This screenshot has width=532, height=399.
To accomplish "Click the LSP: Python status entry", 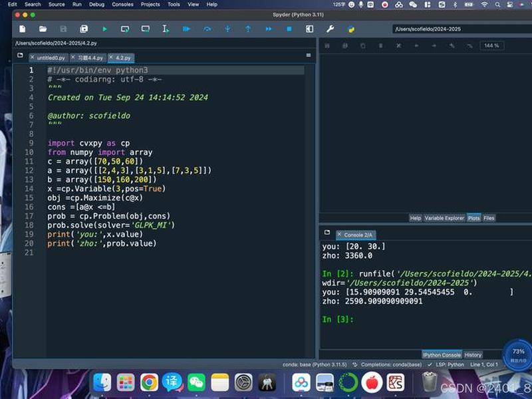I will (446, 364).
